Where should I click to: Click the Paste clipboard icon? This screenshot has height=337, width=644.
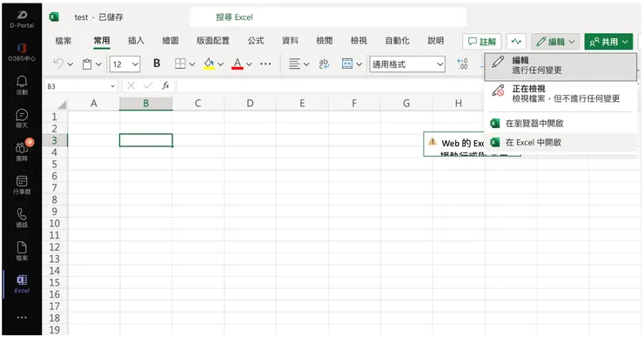tap(87, 64)
